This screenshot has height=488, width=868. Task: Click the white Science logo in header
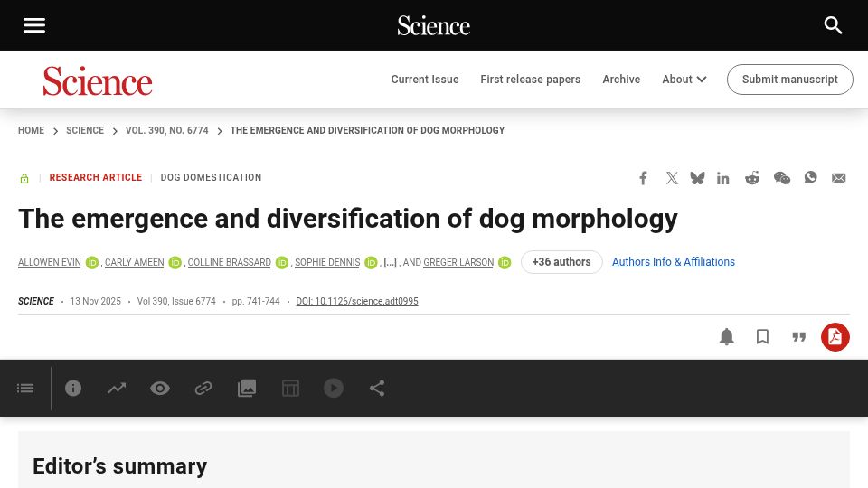click(x=433, y=25)
